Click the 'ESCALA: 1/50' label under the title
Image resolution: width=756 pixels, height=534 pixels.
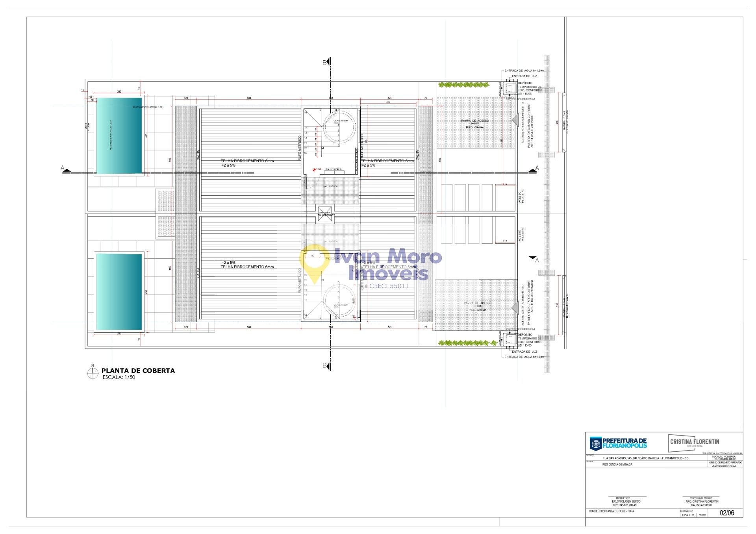tap(119, 377)
